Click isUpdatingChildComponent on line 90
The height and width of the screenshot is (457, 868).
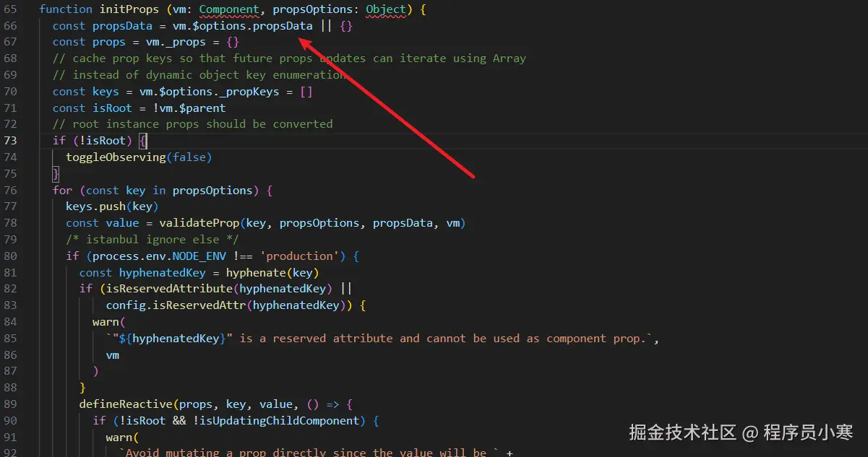(280, 421)
